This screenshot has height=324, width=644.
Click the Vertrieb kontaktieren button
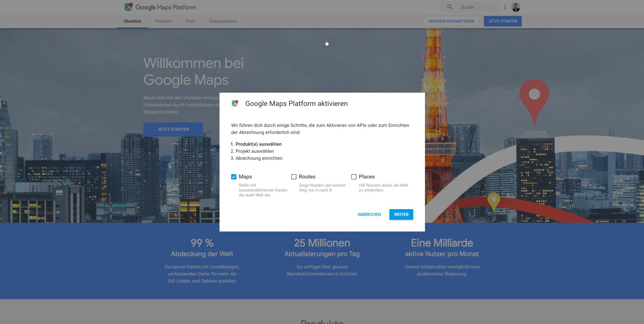point(451,21)
